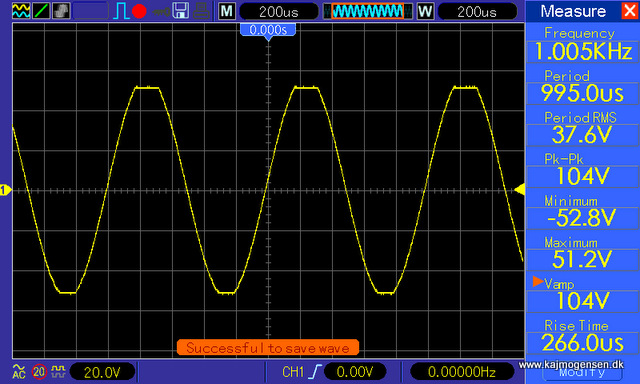
Task: Click the dual waveform channel icon
Action: 21,11
